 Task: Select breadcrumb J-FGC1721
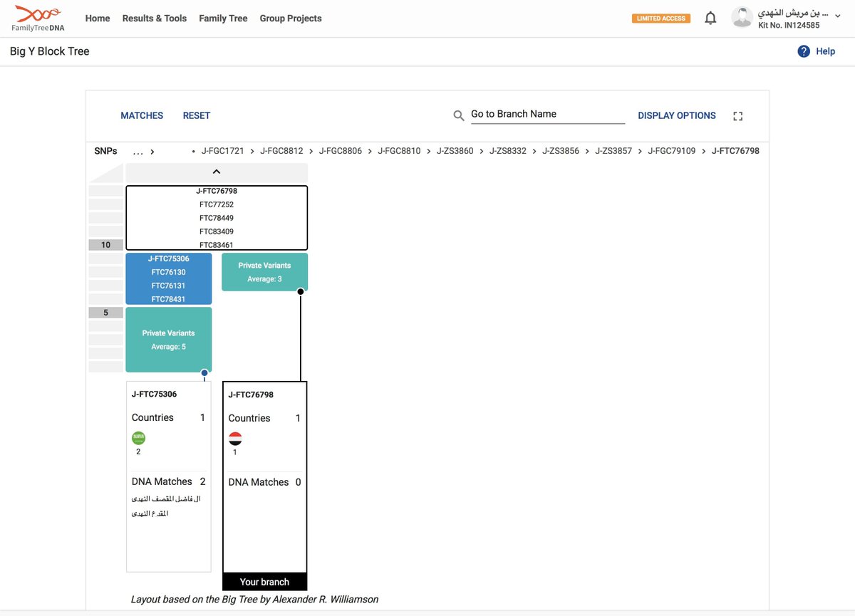pyautogui.click(x=223, y=151)
